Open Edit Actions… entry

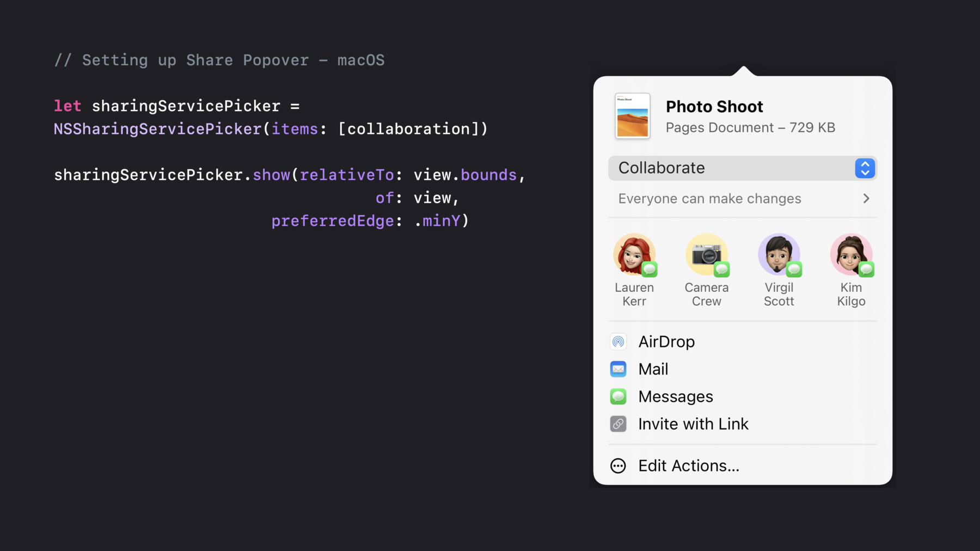743,466
